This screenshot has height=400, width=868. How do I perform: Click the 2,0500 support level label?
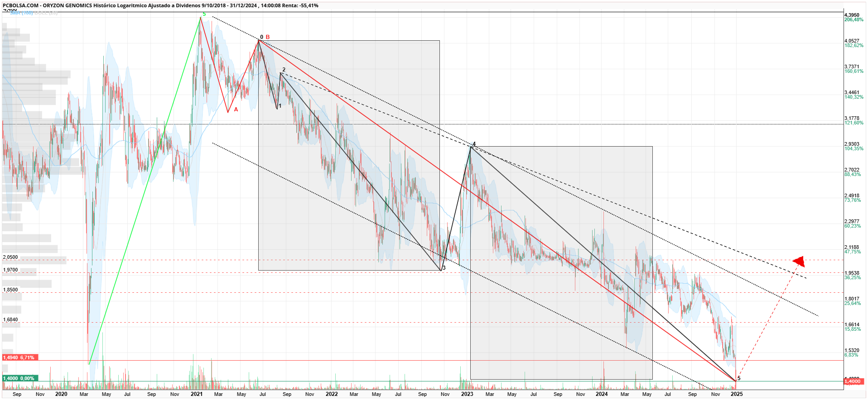10,257
